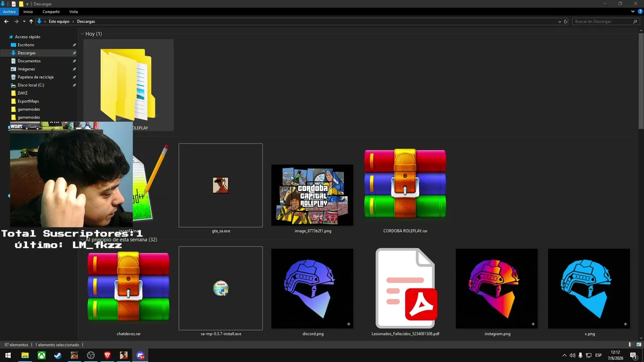Click the volume icon in the system tray
Viewport: 644px width, 362px height.
point(572,355)
